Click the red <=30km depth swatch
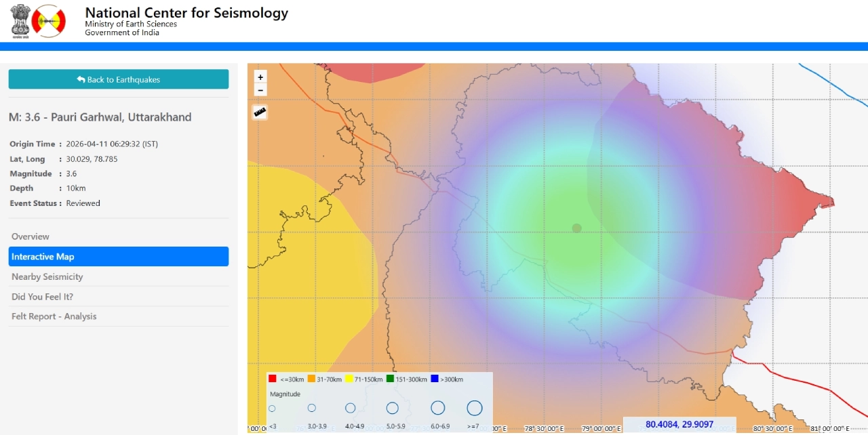 point(272,379)
